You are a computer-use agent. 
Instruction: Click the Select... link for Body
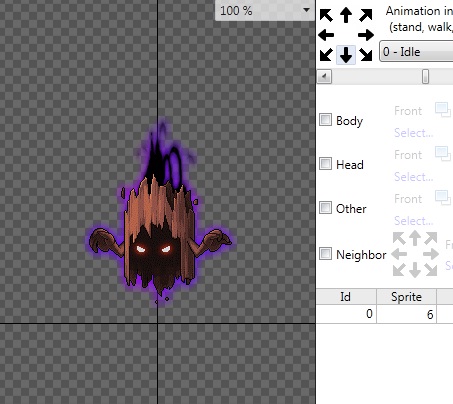pos(414,133)
